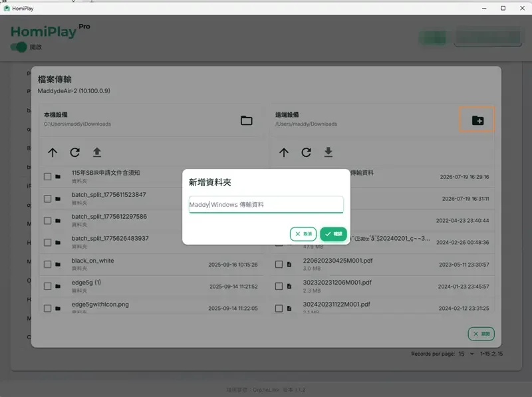
Task: Click the MaddydeAir-2 (10.100.0.9) device label
Action: click(74, 91)
